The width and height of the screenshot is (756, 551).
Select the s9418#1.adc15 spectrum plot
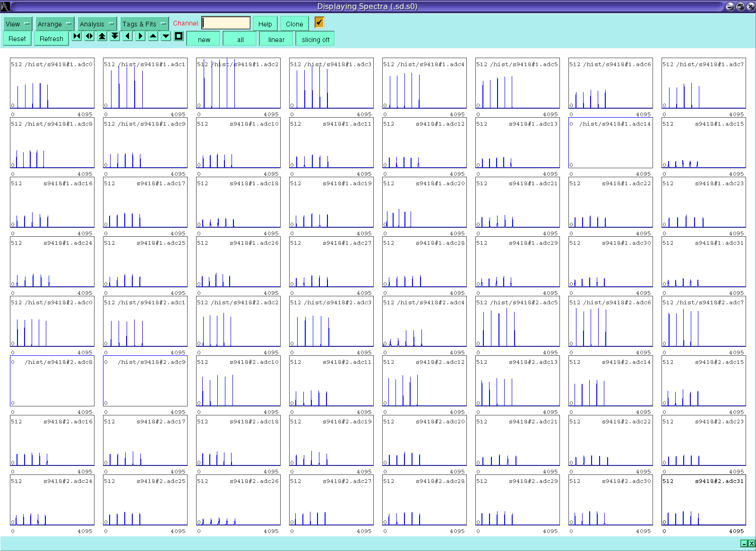click(x=704, y=143)
